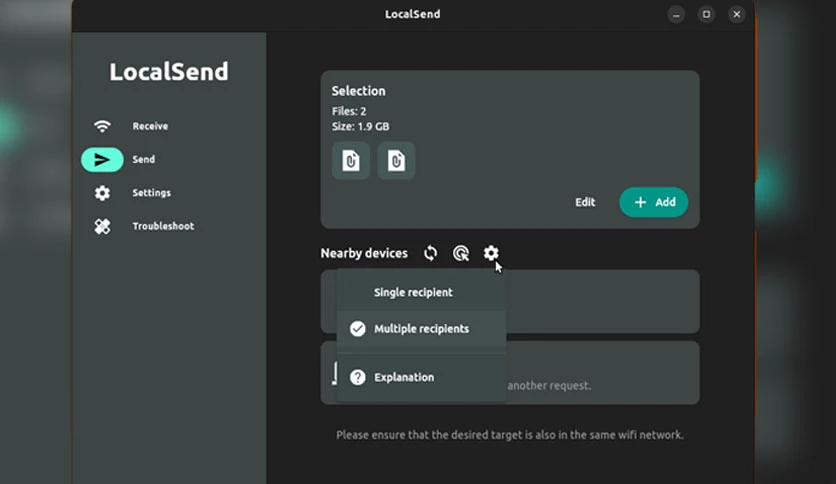The image size is (836, 484).
Task: Click the send mode gear icon
Action: (491, 253)
